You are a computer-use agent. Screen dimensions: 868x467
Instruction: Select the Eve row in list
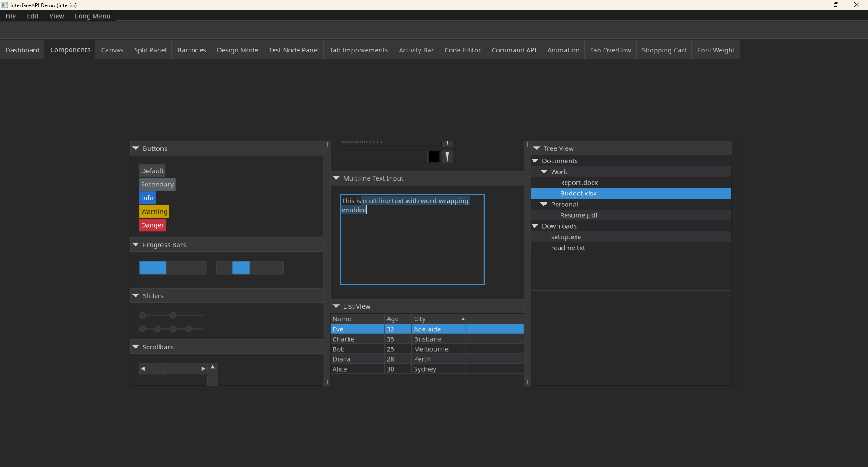point(427,329)
